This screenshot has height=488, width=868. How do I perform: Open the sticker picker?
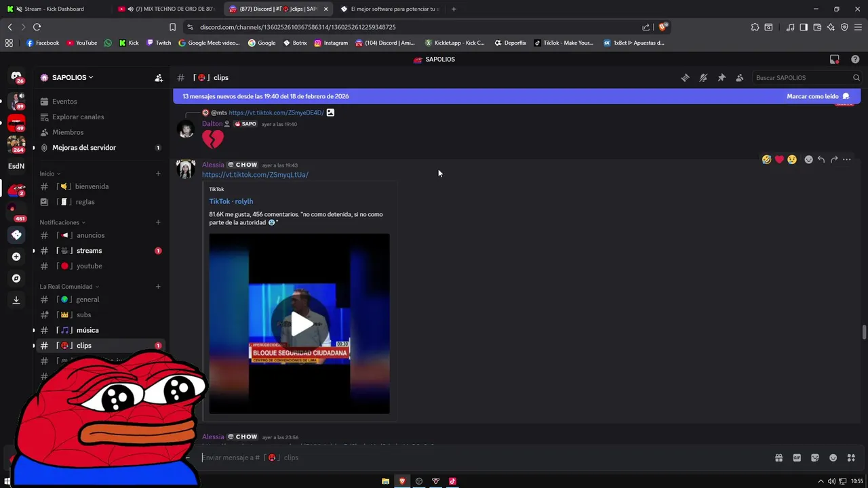[815, 458]
